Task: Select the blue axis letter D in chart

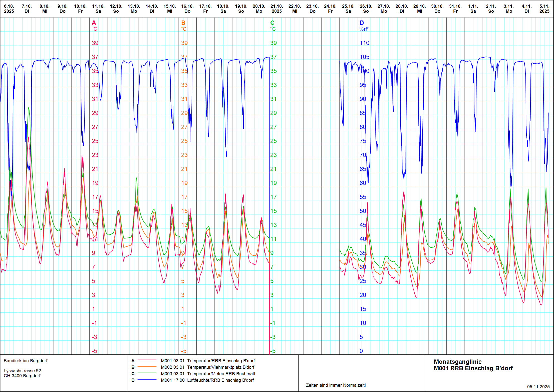Action: (362, 23)
